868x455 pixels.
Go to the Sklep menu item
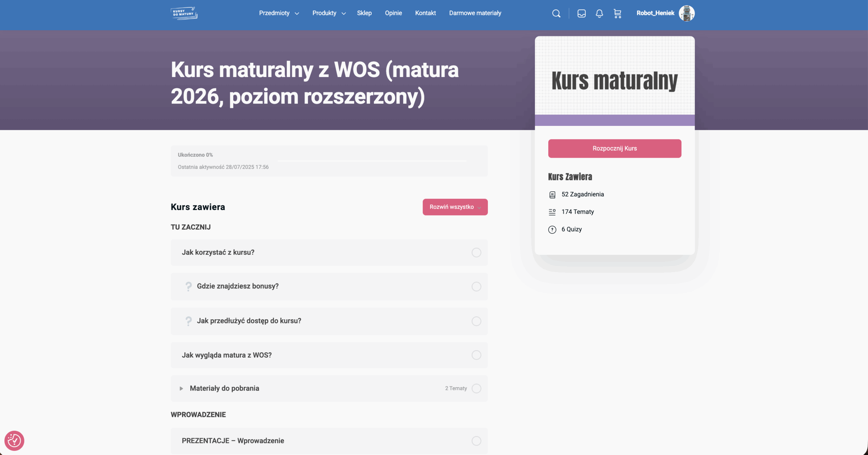tap(364, 13)
